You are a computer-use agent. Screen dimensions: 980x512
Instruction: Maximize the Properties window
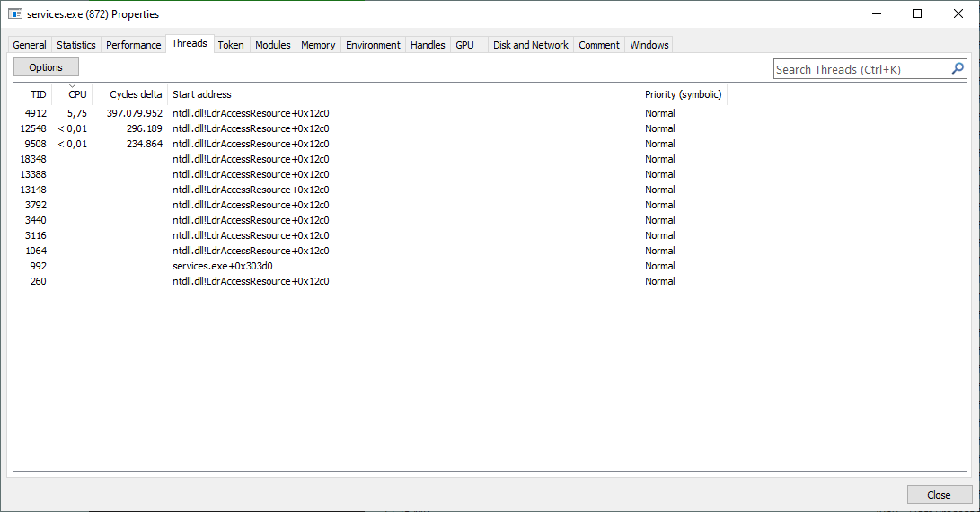click(917, 13)
